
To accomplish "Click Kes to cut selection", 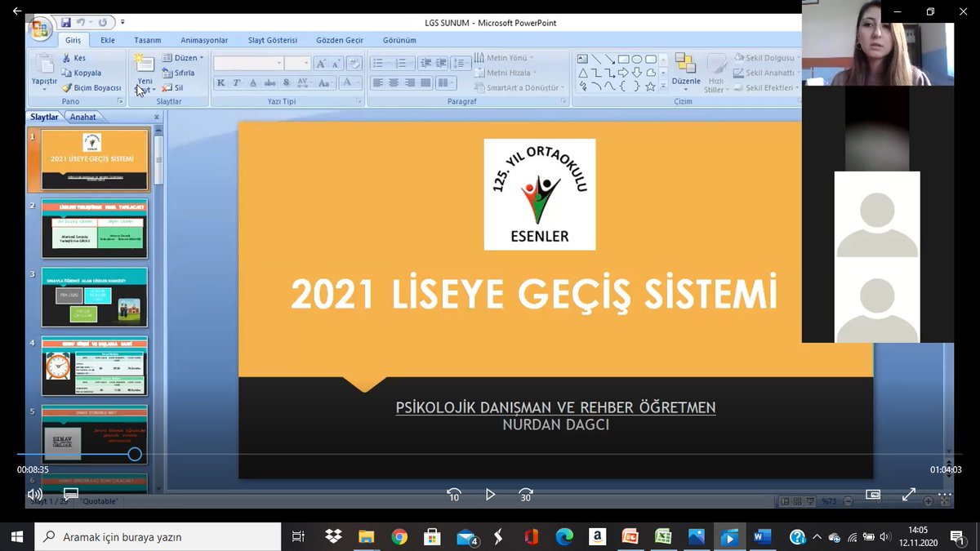I will coord(73,58).
